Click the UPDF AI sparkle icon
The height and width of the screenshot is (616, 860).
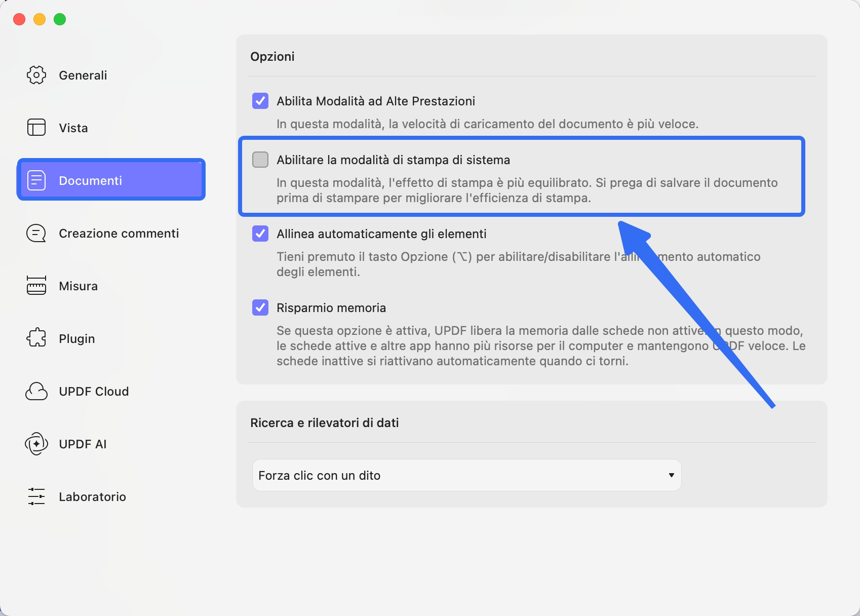(36, 444)
